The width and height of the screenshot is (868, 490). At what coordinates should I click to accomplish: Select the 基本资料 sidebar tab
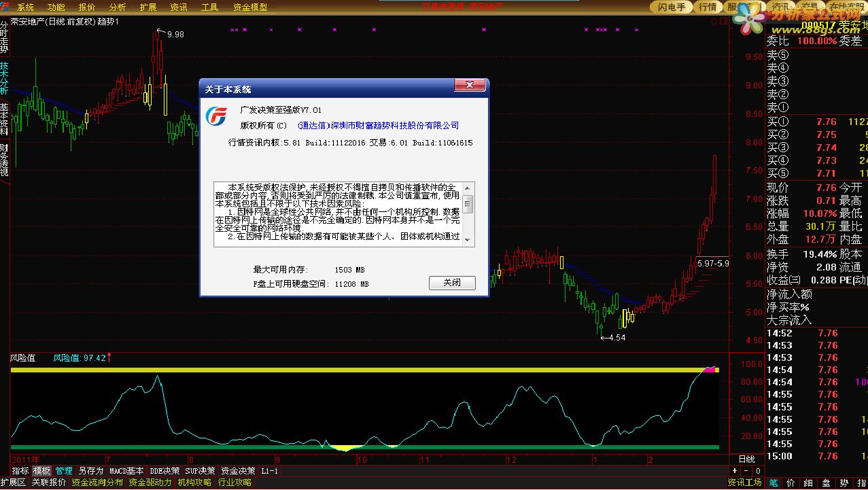pos(4,120)
